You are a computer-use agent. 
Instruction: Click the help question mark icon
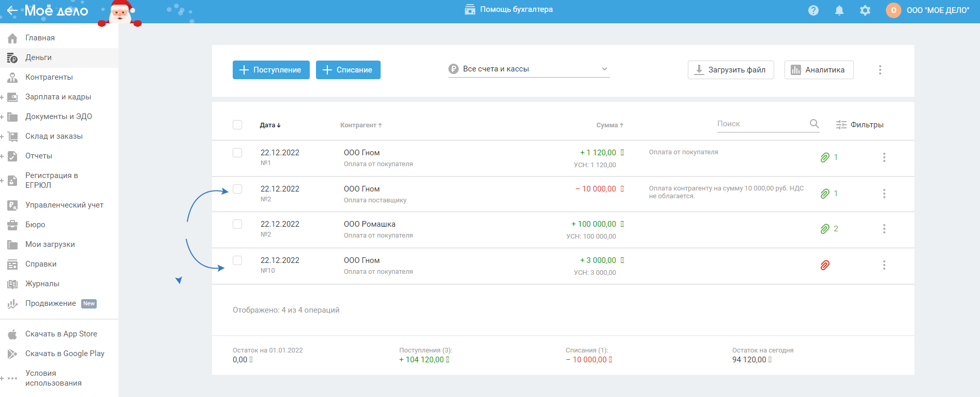tap(813, 10)
